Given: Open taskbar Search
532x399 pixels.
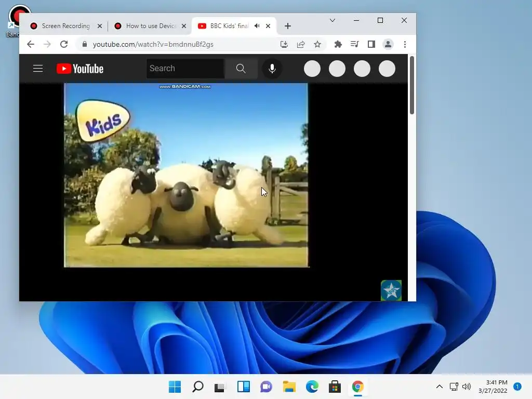Looking at the screenshot, I should pos(198,387).
